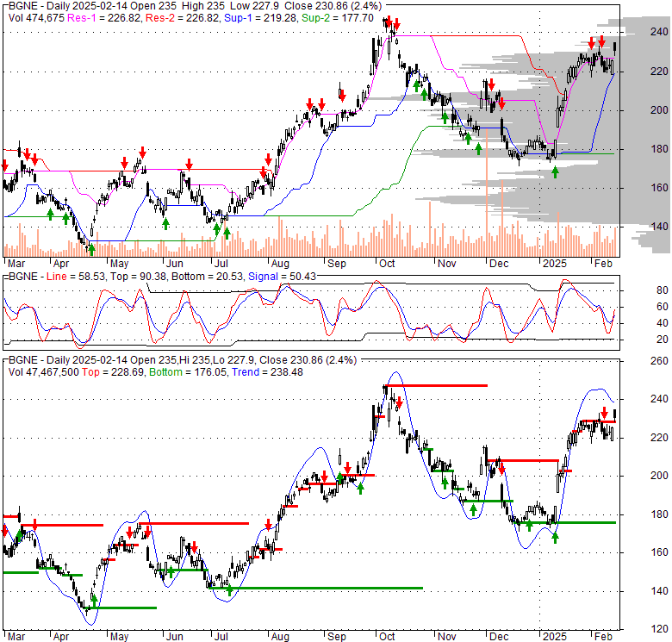The height and width of the screenshot is (642, 672).
Task: Click the oscillator panel's 'BGNE' title text
Action: click(x=22, y=277)
